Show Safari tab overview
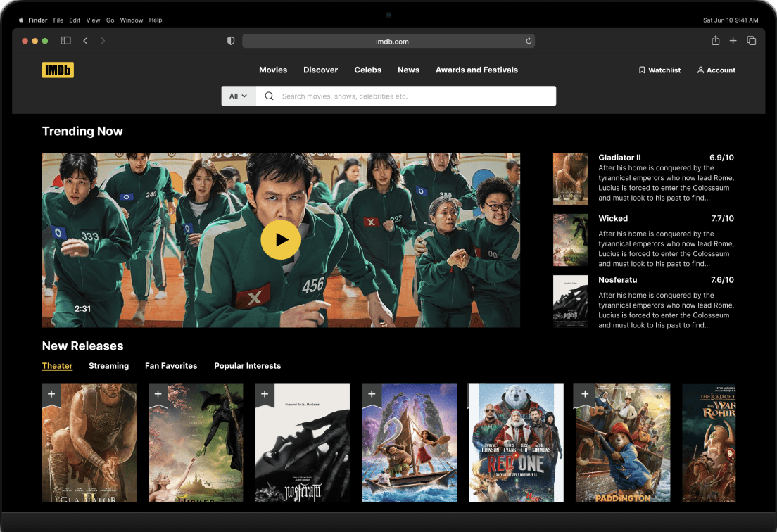 pos(751,41)
